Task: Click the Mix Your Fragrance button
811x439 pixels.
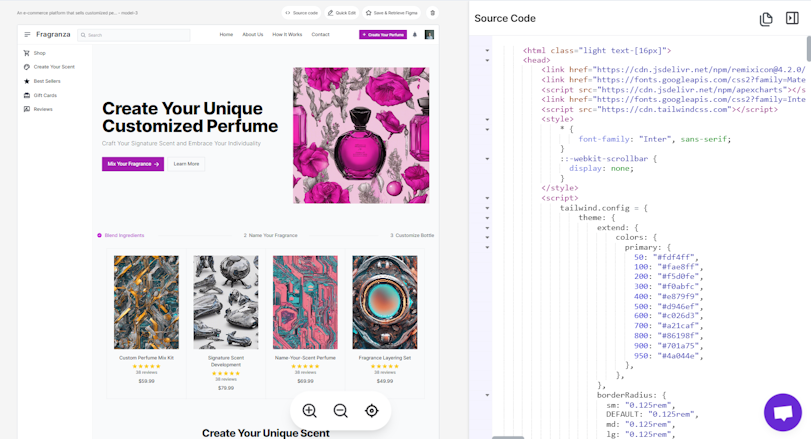Action: click(x=133, y=164)
